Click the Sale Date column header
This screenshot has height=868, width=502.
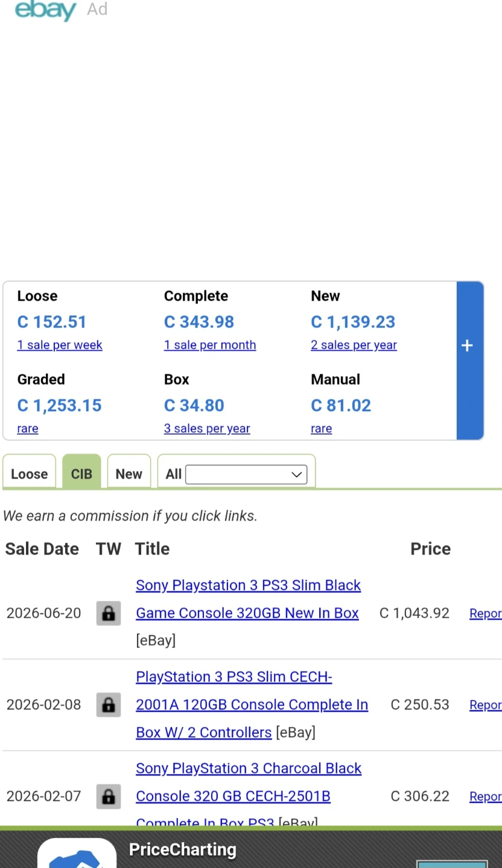click(x=42, y=549)
